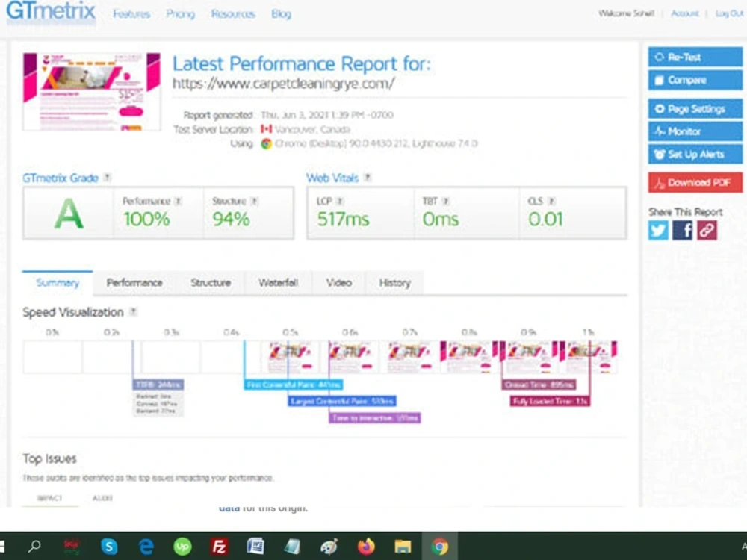Click the Onload Time marker

[539, 385]
